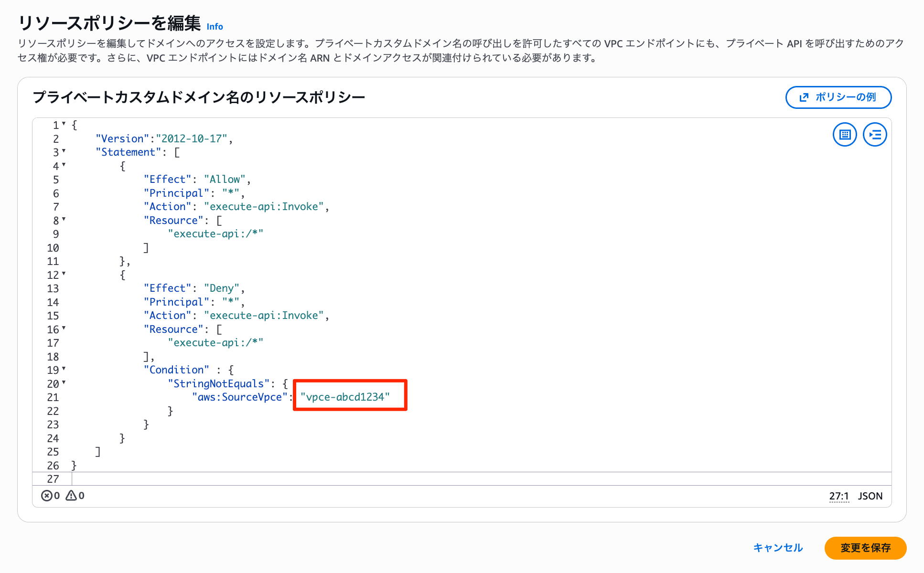This screenshot has width=924, height=573.
Task: Click the キャンセル button
Action: click(778, 548)
